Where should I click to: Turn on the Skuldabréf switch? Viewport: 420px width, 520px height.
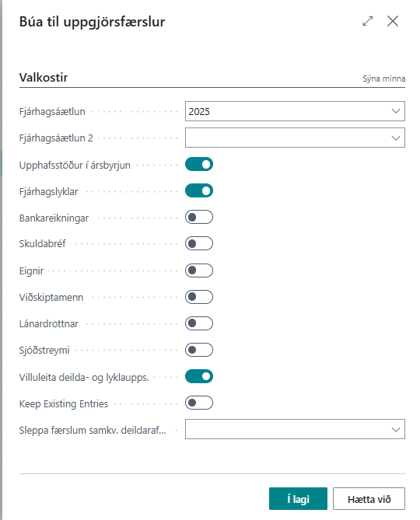coord(199,244)
